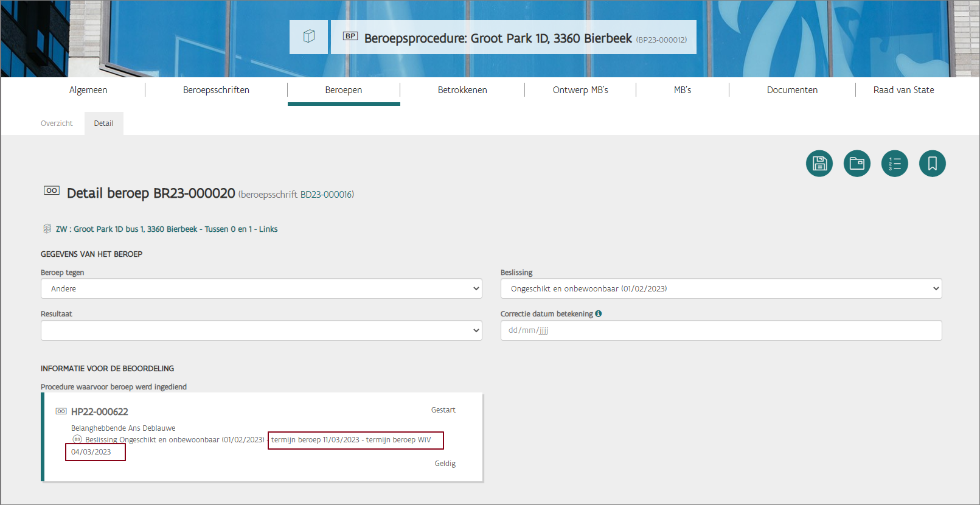Click the bookmark icon button
This screenshot has height=505, width=980.
click(x=932, y=164)
